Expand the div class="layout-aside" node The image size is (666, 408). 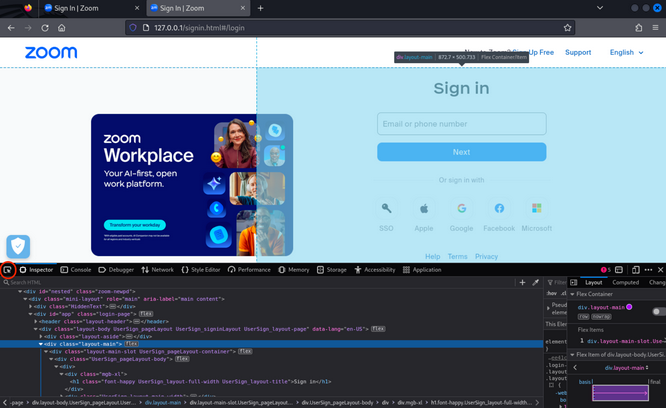tap(41, 336)
